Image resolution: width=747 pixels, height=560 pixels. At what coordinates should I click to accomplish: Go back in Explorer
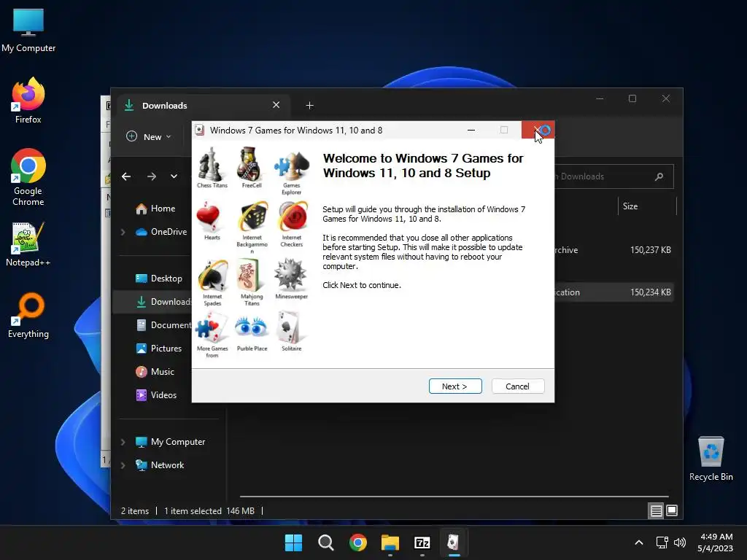click(x=126, y=176)
